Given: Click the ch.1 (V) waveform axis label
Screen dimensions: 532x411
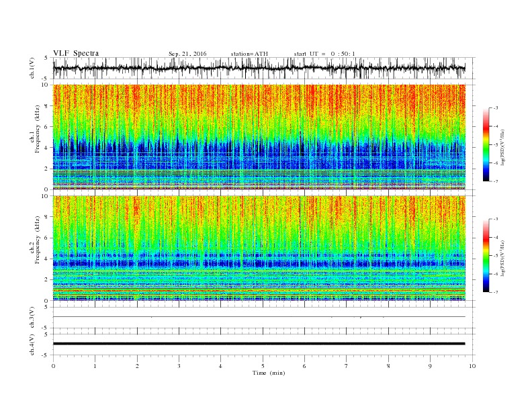Looking at the screenshot, I should [x=32, y=68].
